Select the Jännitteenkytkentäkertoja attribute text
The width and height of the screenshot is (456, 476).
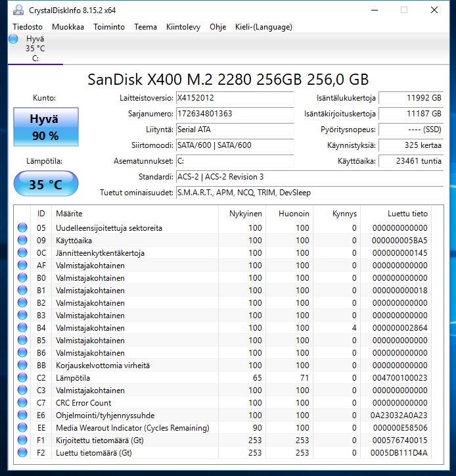coord(100,253)
